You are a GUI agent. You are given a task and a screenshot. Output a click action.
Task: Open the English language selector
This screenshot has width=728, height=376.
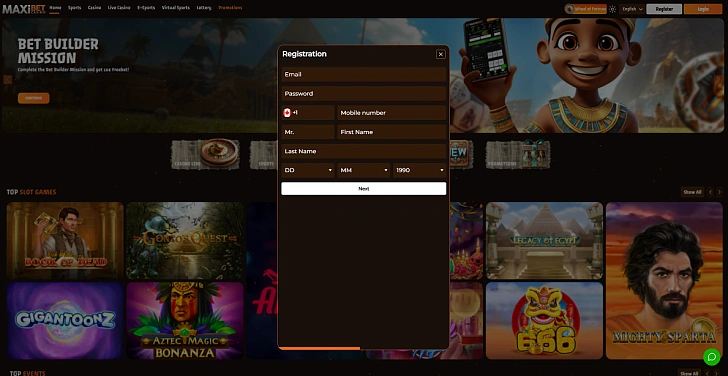[632, 9]
